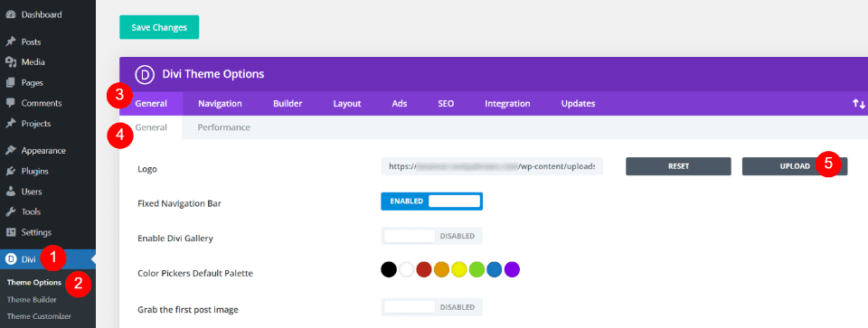Click the Appearance paintbrush icon

[x=10, y=151]
